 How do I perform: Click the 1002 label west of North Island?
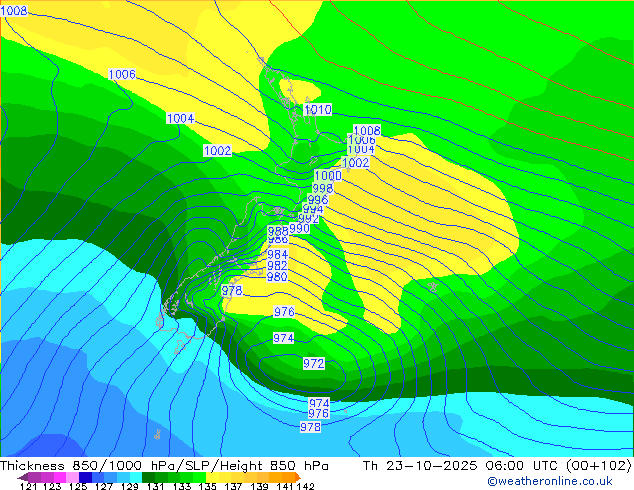click(x=218, y=151)
